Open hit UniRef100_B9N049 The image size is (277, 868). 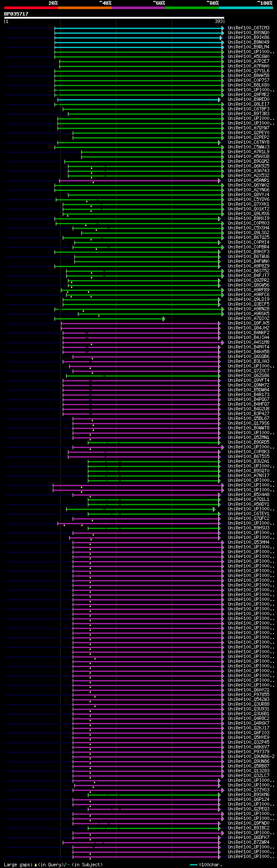[248, 42]
